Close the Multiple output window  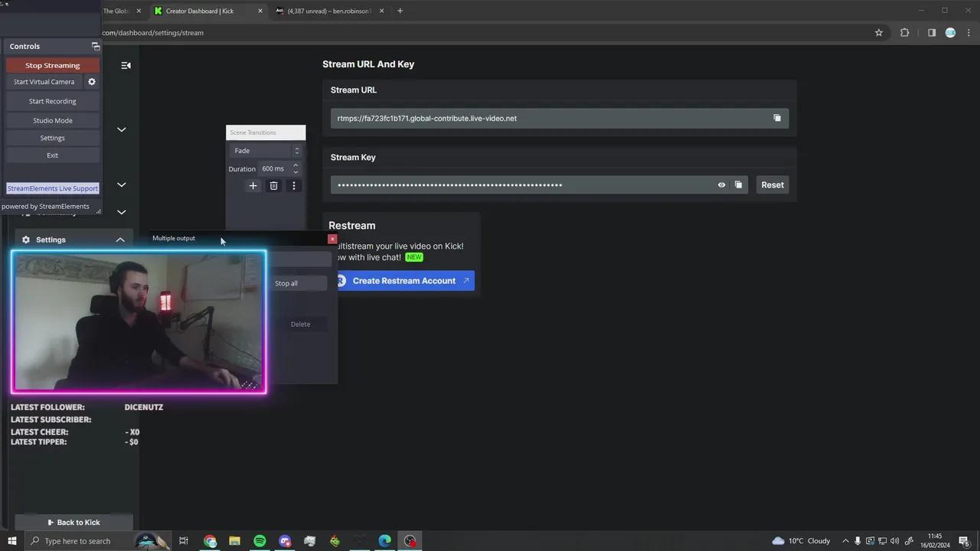point(332,239)
